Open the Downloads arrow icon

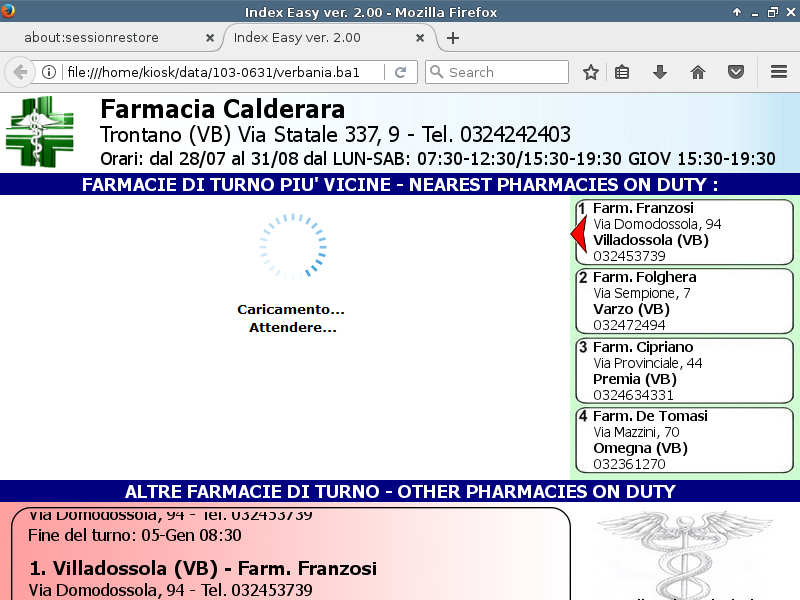click(660, 72)
